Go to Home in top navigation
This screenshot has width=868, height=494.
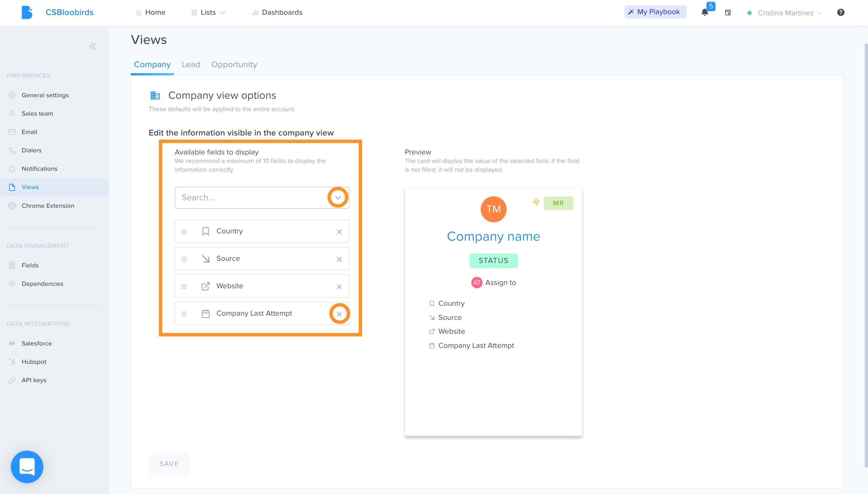(150, 13)
